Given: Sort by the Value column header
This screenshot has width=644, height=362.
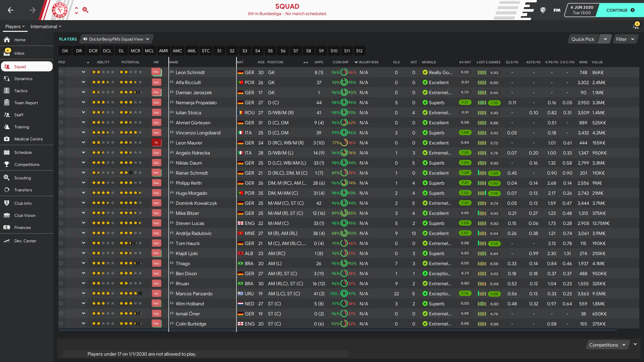Looking at the screenshot, I should point(597,62).
